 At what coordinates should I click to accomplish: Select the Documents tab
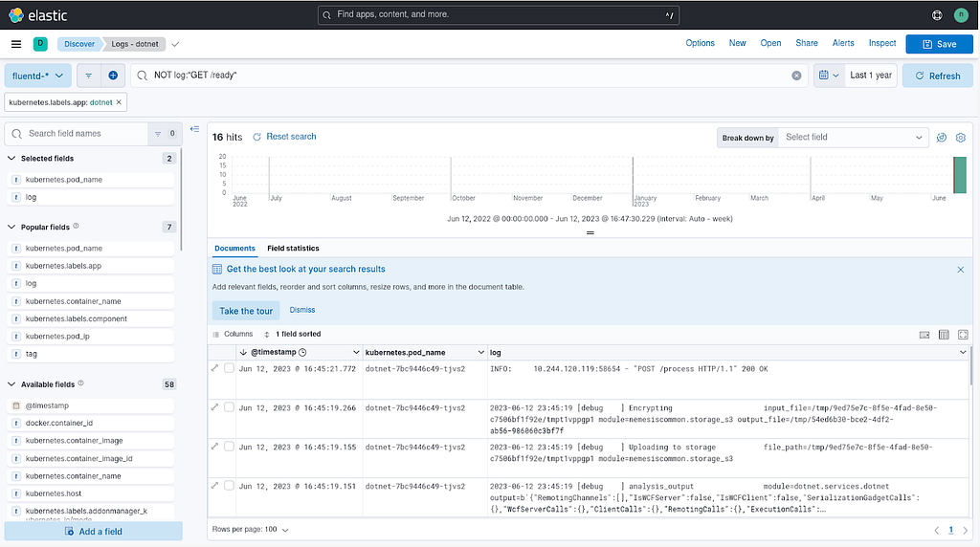click(x=234, y=249)
